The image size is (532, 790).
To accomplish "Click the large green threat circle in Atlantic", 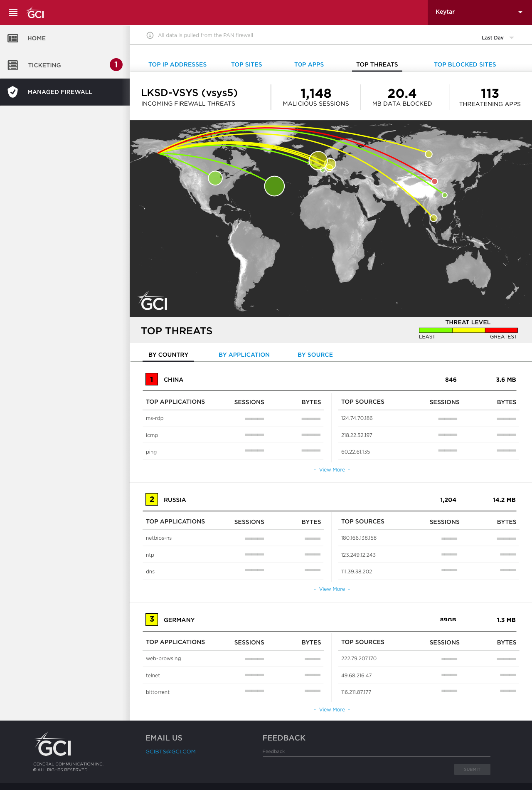I will 274,186.
